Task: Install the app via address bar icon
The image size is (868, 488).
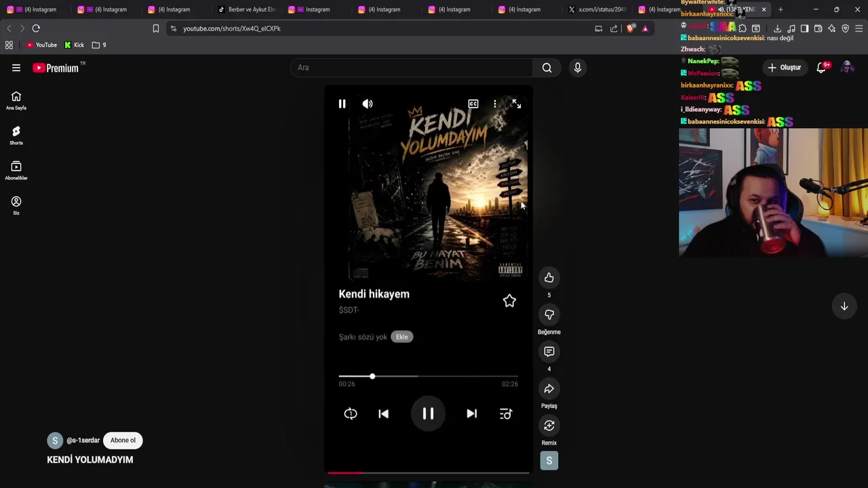Action: tap(599, 28)
